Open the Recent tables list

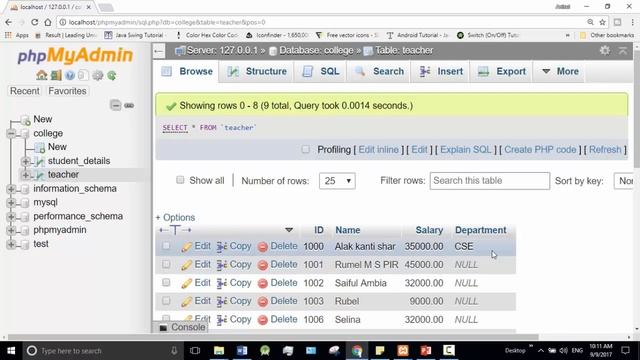point(25,91)
